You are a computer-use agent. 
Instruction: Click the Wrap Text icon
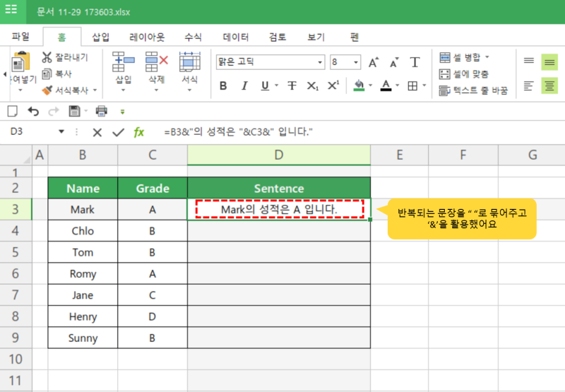445,90
